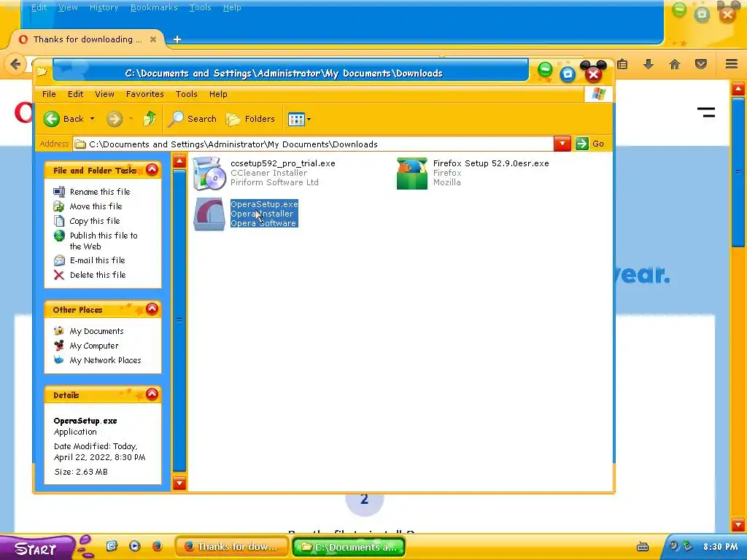Click the task pane scroll down arrow
Viewport: 747px width, 560px height.
click(x=179, y=483)
